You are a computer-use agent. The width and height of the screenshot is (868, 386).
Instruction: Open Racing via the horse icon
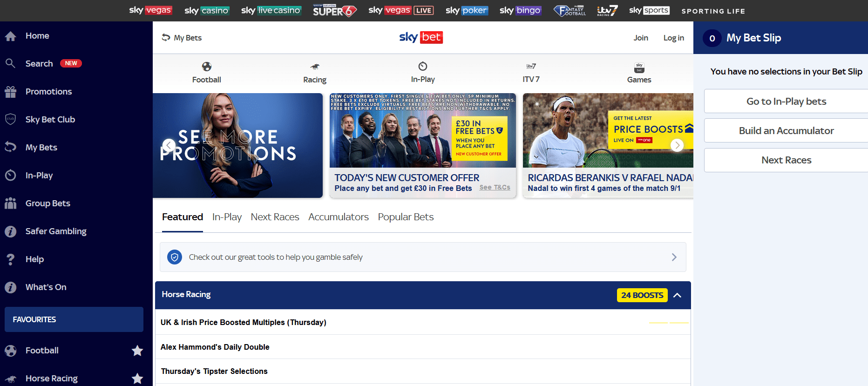[x=315, y=67]
